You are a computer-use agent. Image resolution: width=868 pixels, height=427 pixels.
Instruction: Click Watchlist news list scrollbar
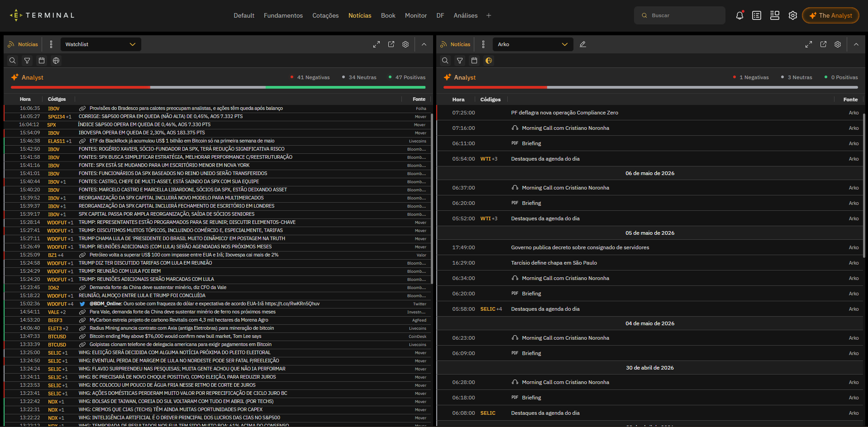click(432, 199)
